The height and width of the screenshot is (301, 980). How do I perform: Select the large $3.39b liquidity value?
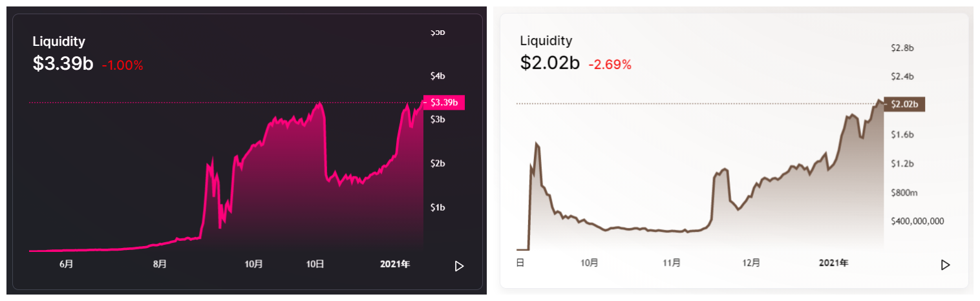pyautogui.click(x=63, y=64)
